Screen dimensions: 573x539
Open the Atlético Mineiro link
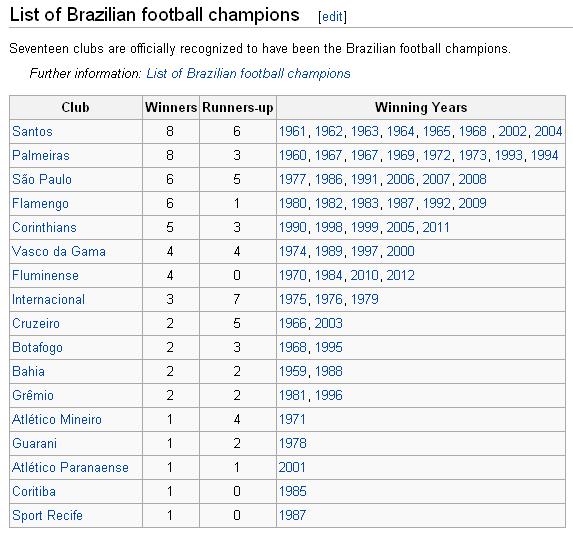click(57, 419)
